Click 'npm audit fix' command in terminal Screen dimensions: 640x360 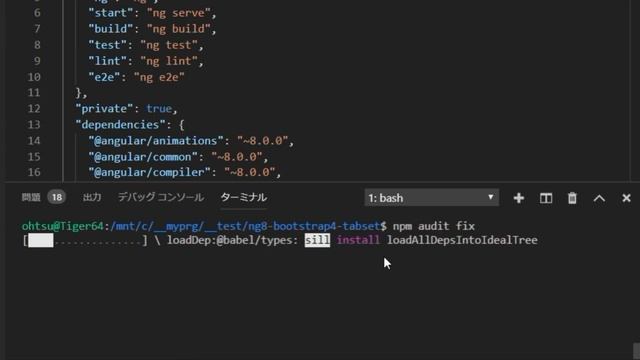coord(433,226)
